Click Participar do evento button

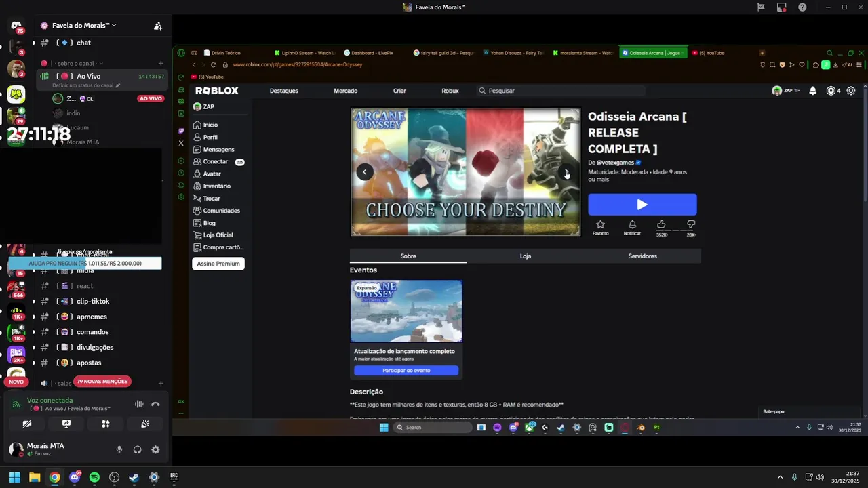click(x=406, y=370)
